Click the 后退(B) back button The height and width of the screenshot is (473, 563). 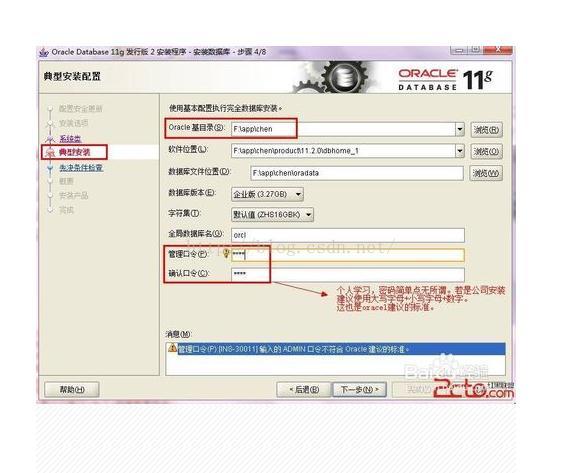[303, 389]
